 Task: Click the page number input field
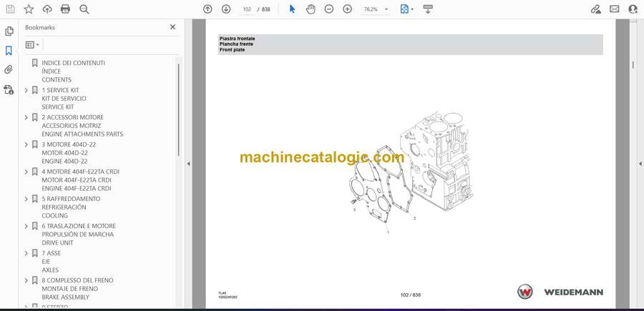pos(247,9)
